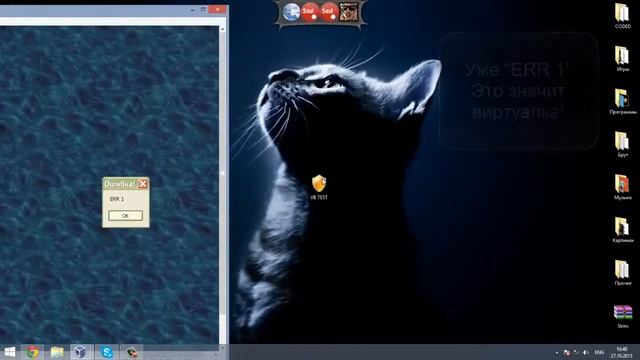640x360 pixels.
Task: Click the globe icon in the top dock
Action: coord(291,11)
